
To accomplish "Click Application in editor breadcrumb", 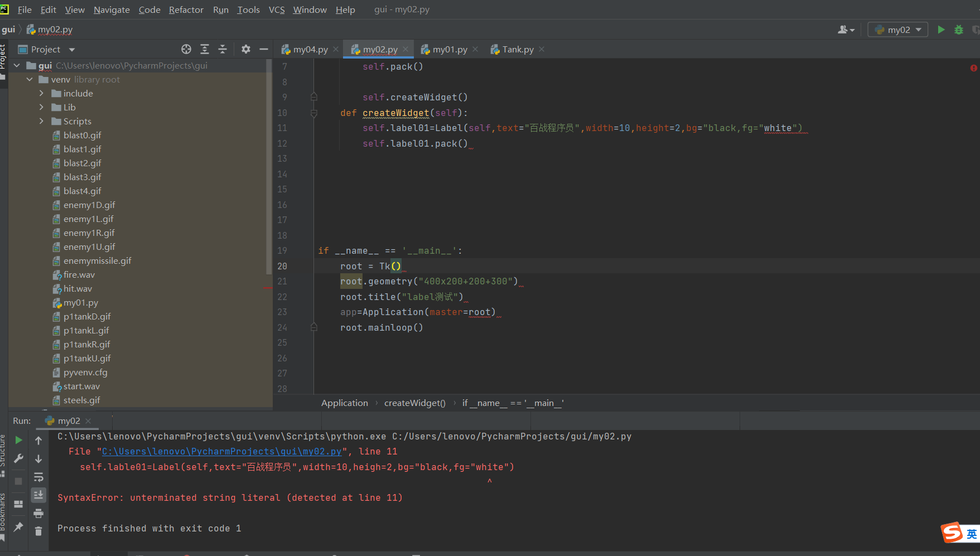I will [x=345, y=403].
